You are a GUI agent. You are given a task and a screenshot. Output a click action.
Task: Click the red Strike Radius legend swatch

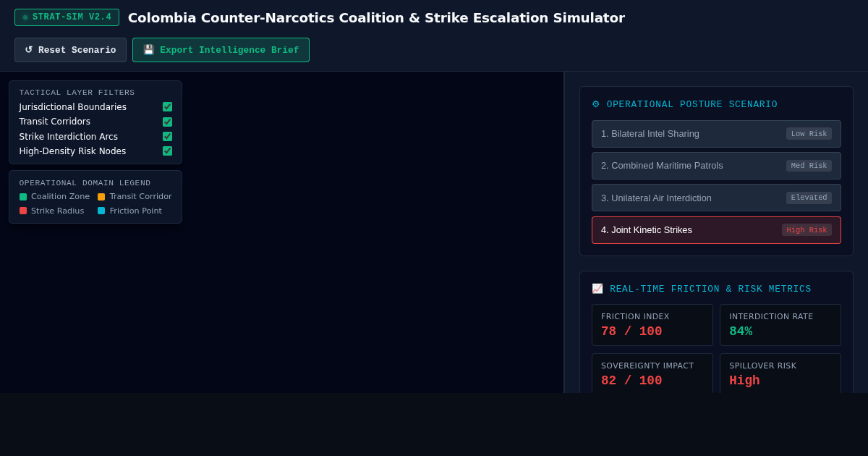click(x=23, y=211)
